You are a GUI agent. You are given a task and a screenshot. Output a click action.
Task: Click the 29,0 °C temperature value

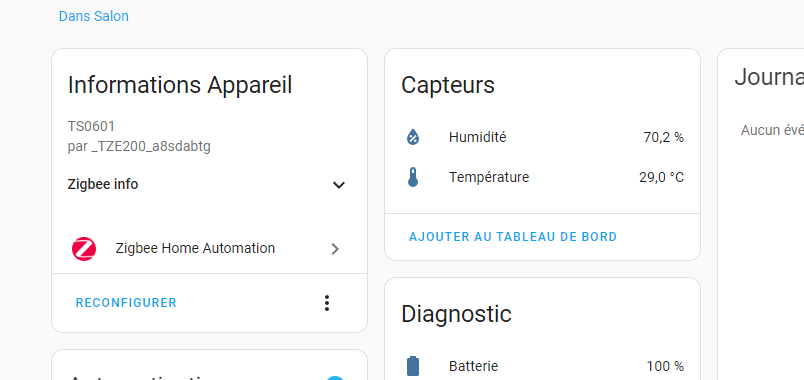pos(661,177)
